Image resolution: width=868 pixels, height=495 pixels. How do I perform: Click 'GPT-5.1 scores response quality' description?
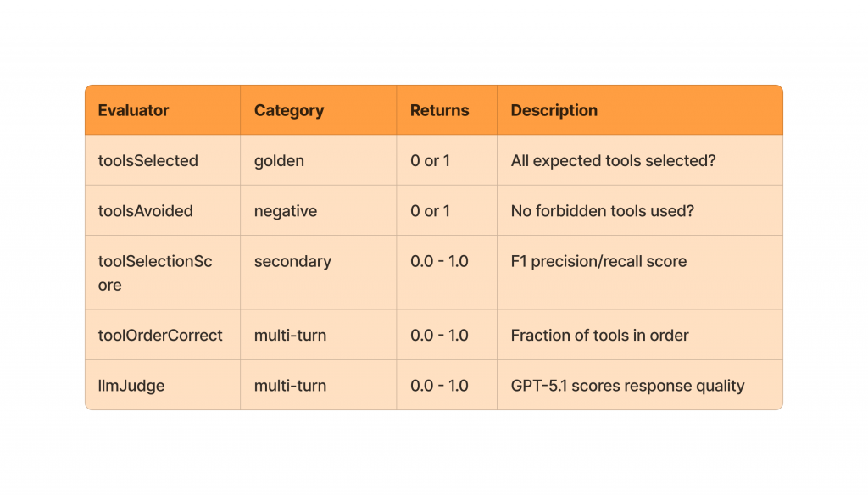point(627,386)
